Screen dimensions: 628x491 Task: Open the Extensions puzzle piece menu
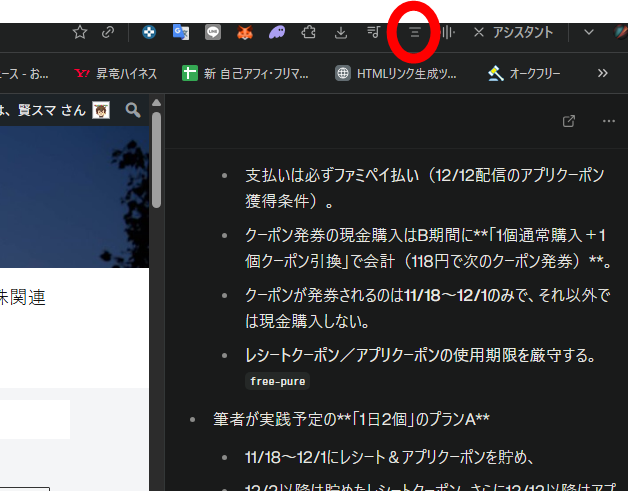(309, 32)
